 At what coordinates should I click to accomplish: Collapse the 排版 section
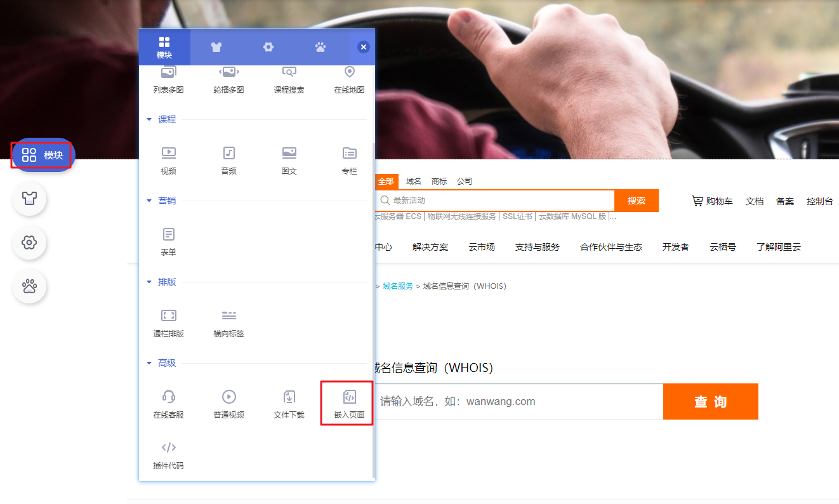[161, 282]
